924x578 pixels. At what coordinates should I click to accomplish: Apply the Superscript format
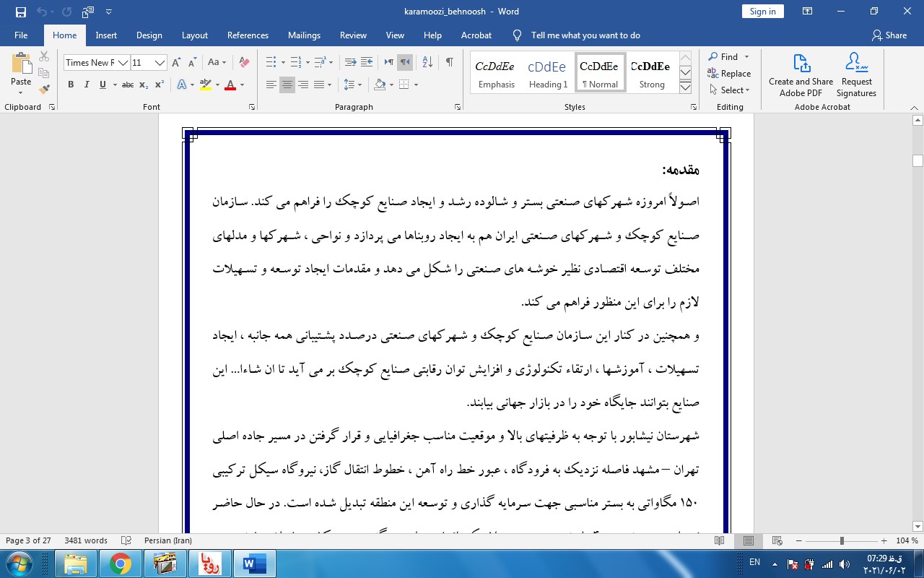tap(160, 85)
